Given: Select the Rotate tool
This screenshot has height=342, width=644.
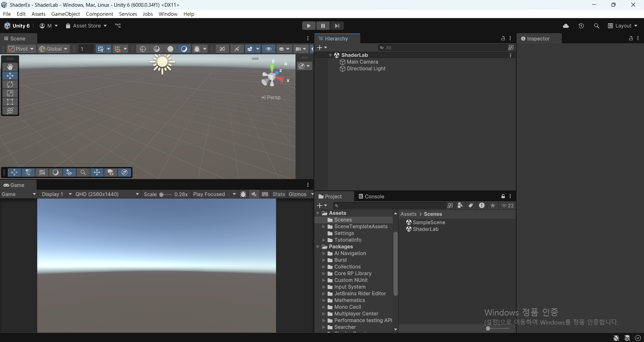Looking at the screenshot, I should point(10,84).
